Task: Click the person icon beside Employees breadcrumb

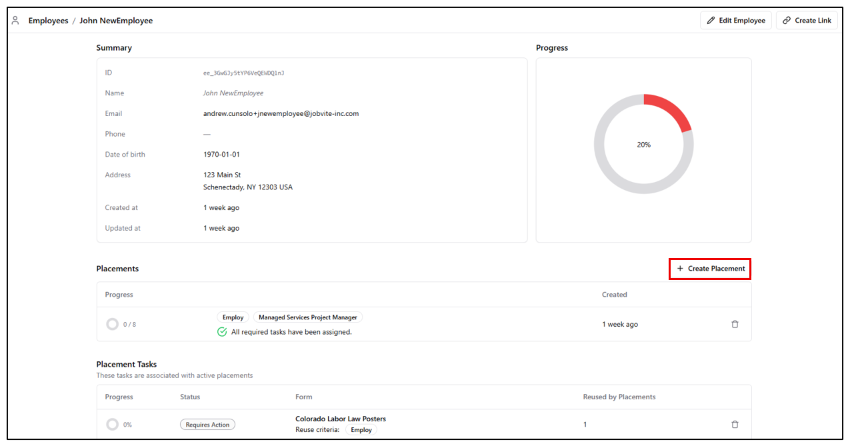Action: pos(15,20)
